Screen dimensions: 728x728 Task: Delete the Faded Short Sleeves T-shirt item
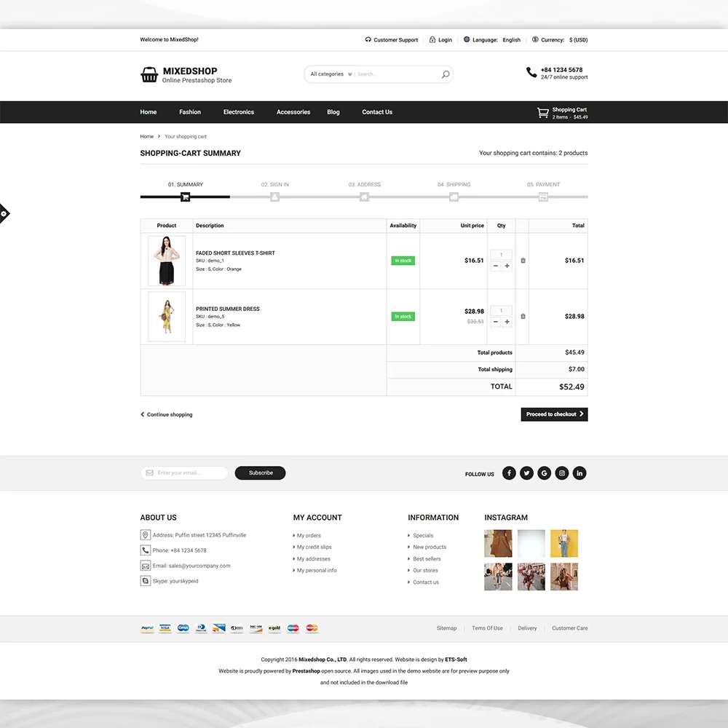pos(523,261)
